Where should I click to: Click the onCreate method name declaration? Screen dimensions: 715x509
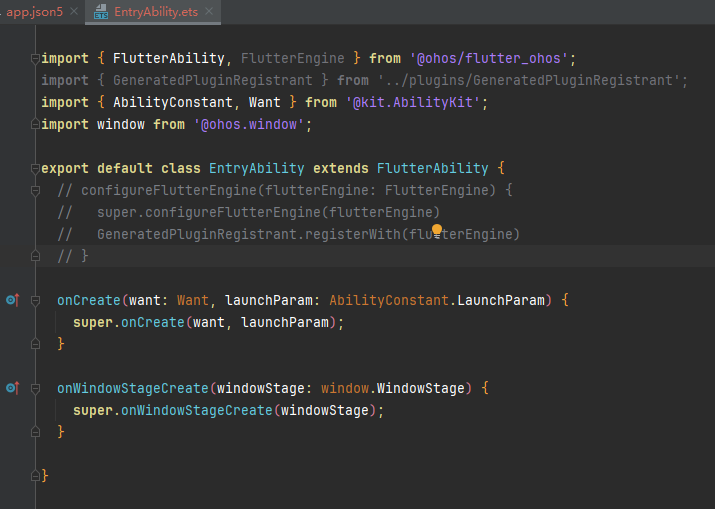coord(89,300)
